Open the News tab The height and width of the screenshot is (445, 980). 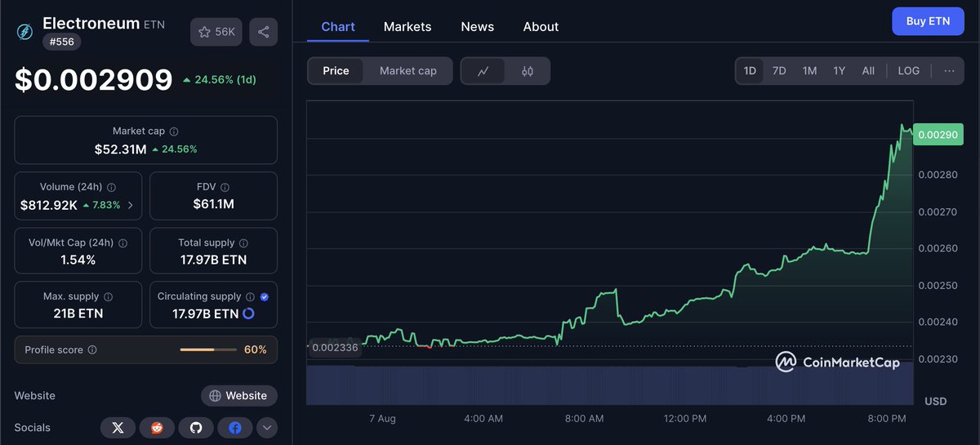click(x=477, y=27)
